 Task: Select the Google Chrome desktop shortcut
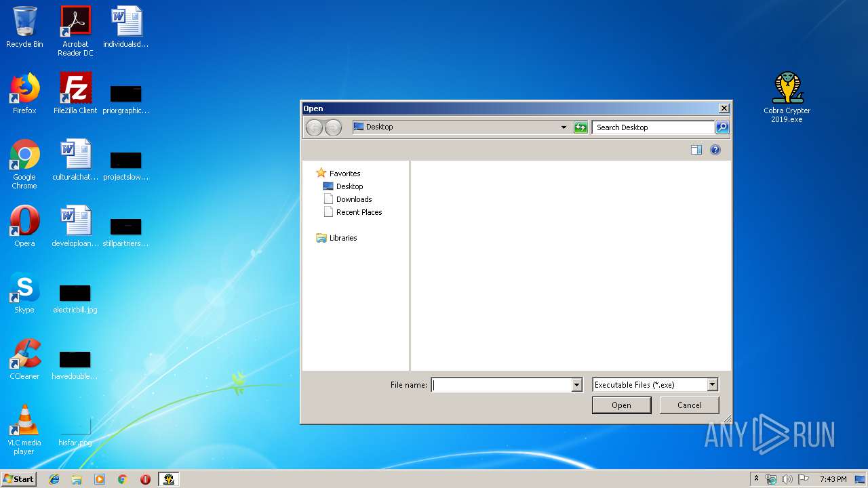pyautogui.click(x=24, y=164)
